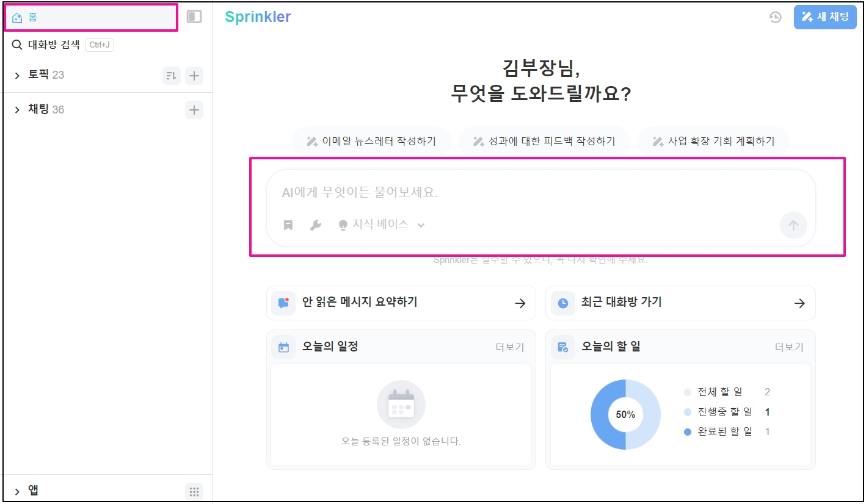This screenshot has width=866, height=504.
Task: Add a new chat with plus icon
Action: (x=194, y=110)
